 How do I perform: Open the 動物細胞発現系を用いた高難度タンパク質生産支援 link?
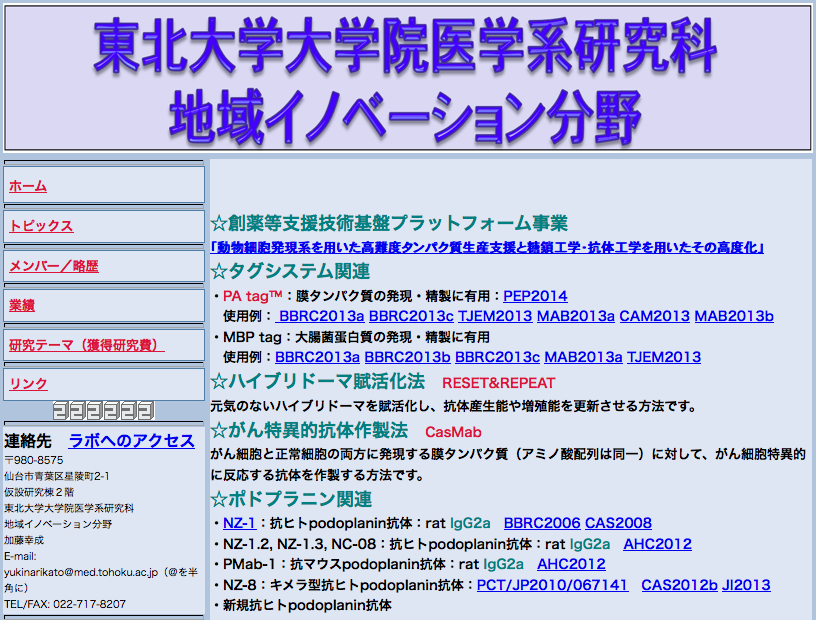click(x=487, y=248)
